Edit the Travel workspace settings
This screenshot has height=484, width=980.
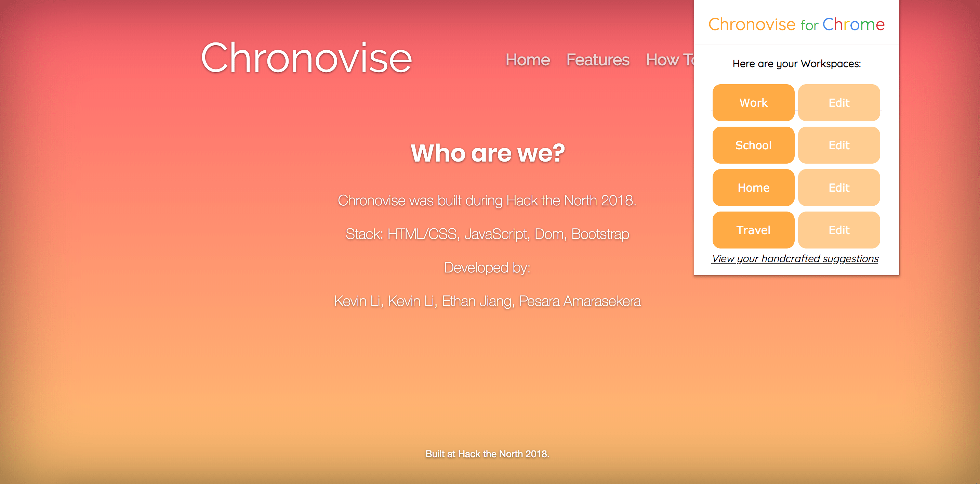(x=837, y=229)
